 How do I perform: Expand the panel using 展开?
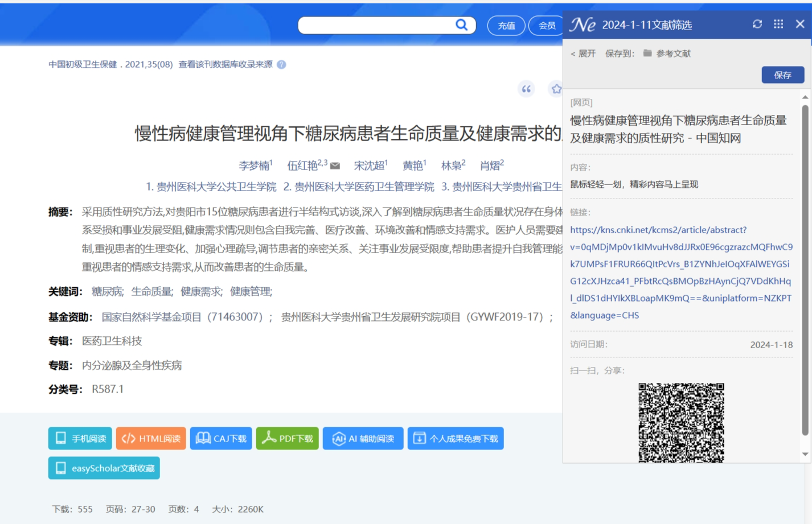[583, 53]
